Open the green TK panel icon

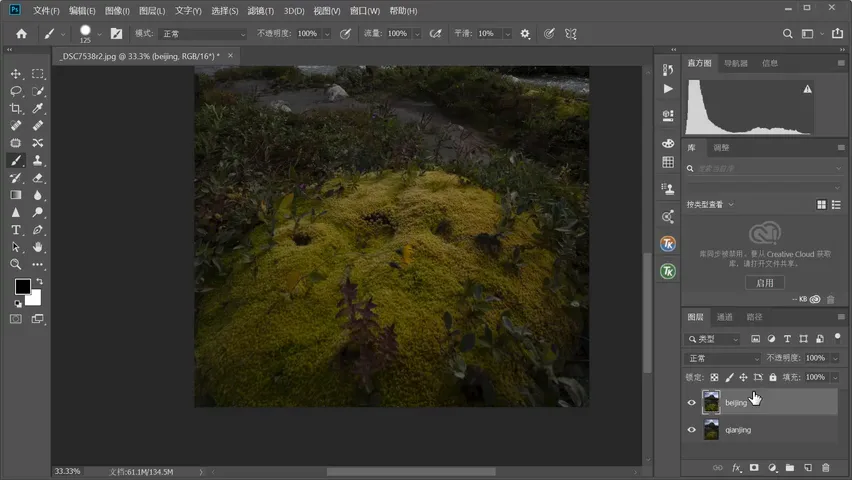(x=668, y=271)
